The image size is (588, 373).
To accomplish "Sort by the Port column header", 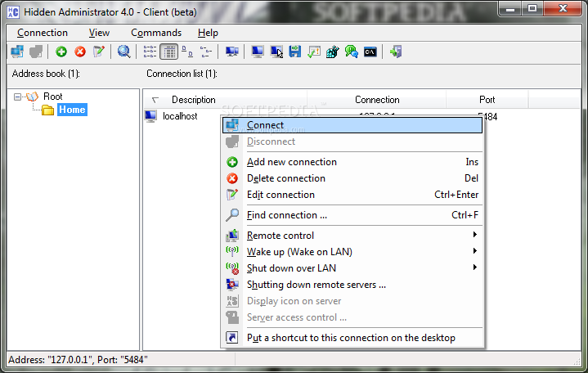I will (x=487, y=100).
